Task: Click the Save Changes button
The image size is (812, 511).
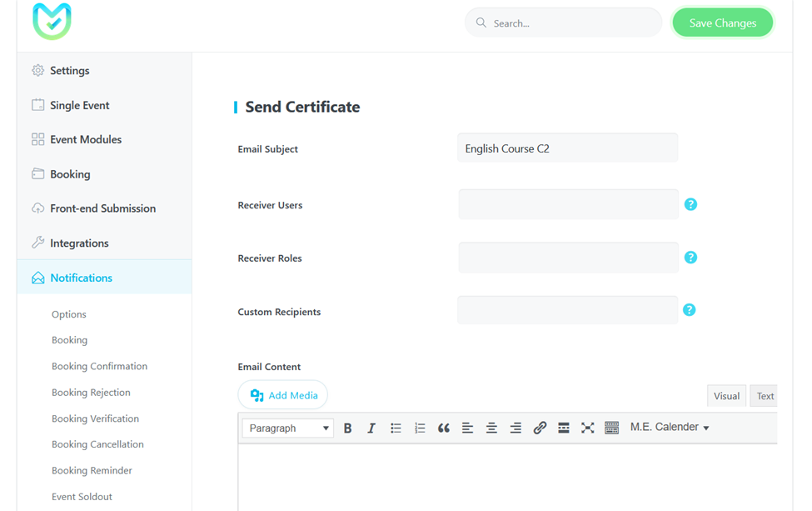Action: pyautogui.click(x=722, y=23)
